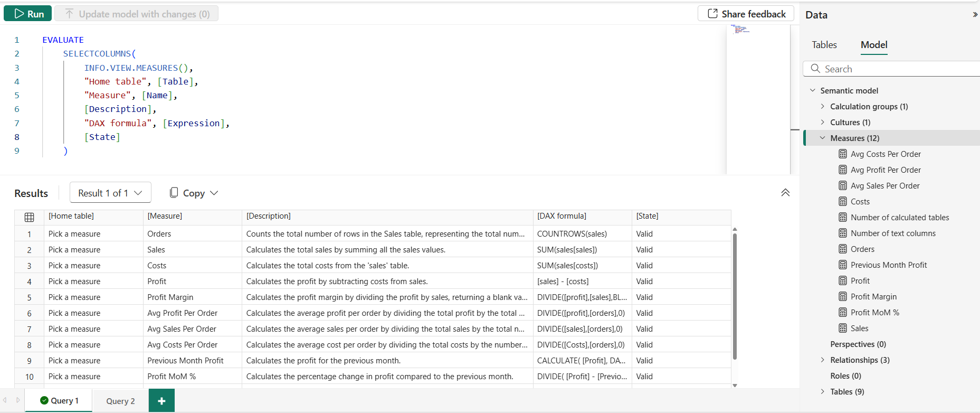Open Share feedback
This screenshot has height=413, width=980.
pos(746,14)
